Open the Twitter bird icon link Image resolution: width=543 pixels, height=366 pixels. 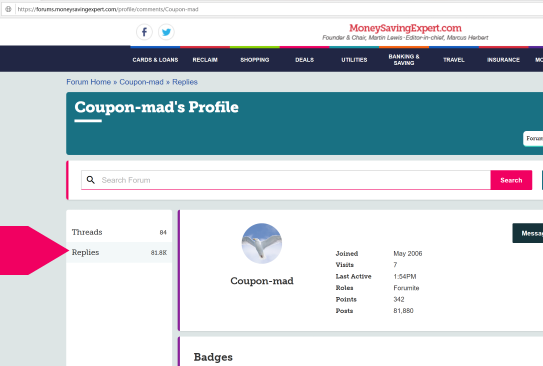click(166, 32)
